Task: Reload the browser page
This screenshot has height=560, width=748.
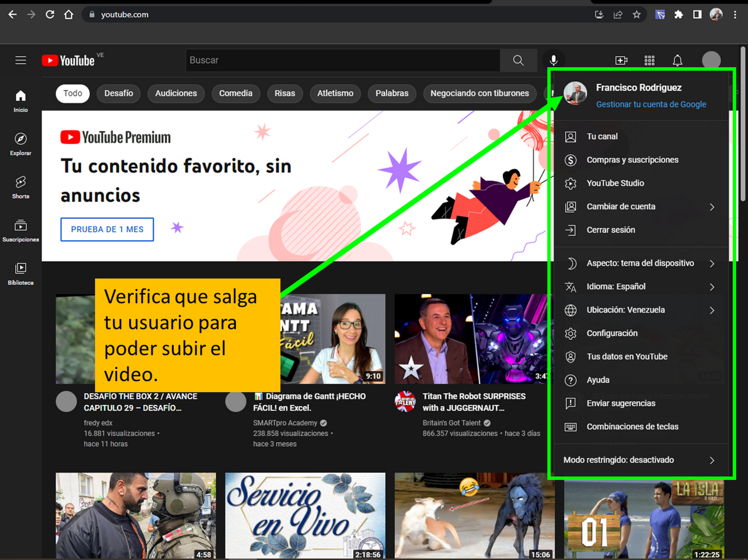Action: click(x=50, y=15)
